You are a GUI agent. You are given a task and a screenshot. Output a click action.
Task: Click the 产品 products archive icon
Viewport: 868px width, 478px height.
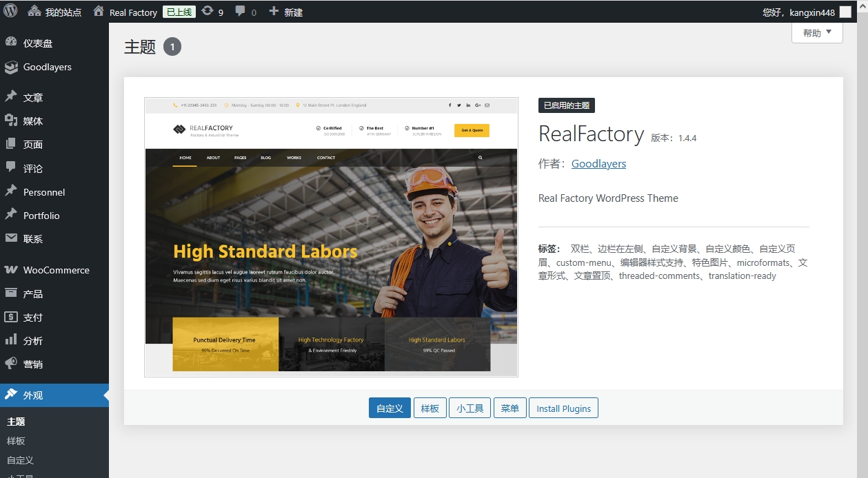click(x=11, y=293)
